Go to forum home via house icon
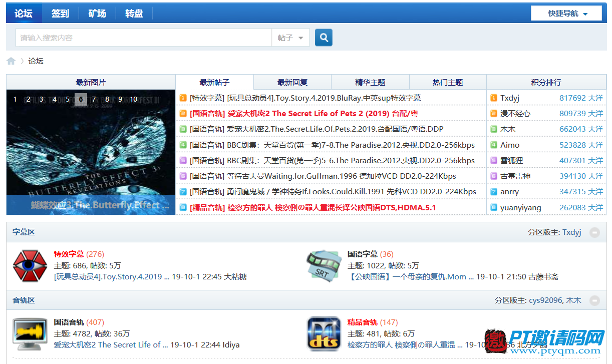Viewport: 612px width, 364px height. click(11, 61)
